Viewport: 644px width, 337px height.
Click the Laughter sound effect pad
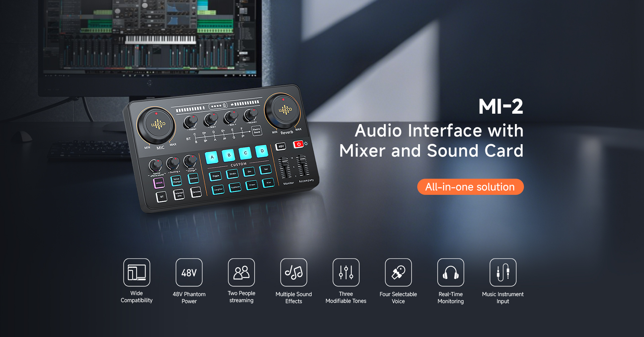point(218,189)
